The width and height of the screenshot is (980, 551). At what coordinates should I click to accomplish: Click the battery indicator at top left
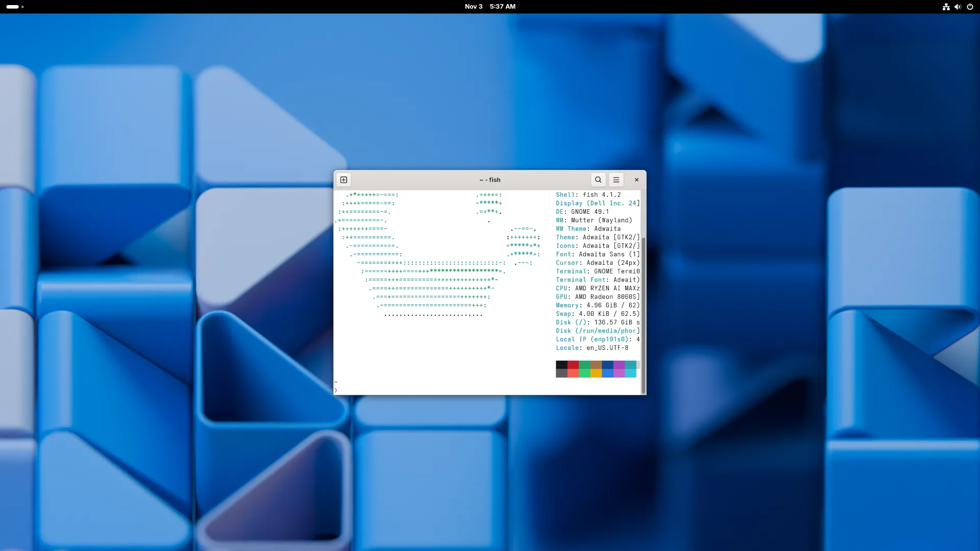[x=13, y=7]
